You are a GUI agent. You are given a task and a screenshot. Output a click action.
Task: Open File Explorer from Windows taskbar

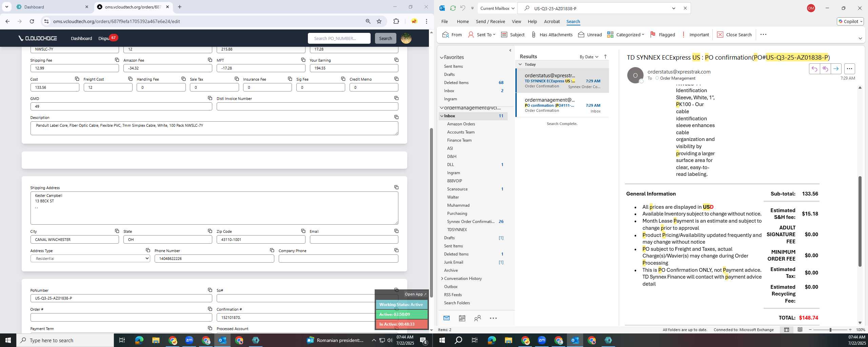tap(156, 340)
